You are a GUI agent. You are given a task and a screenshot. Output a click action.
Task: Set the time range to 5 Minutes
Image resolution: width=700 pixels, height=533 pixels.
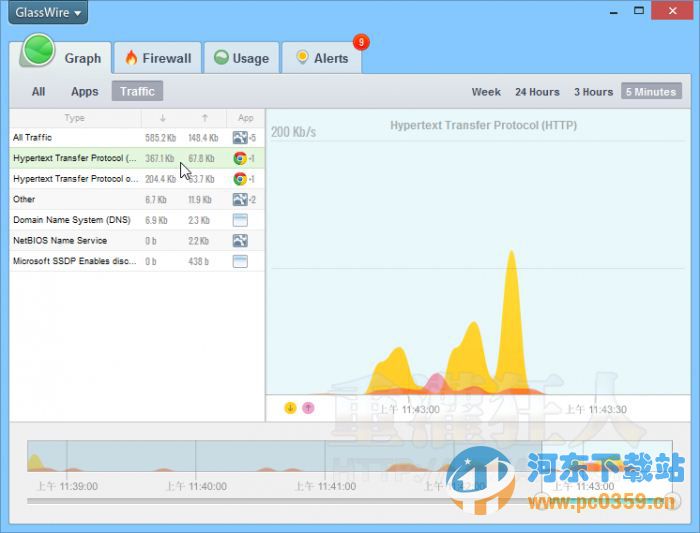pos(651,92)
